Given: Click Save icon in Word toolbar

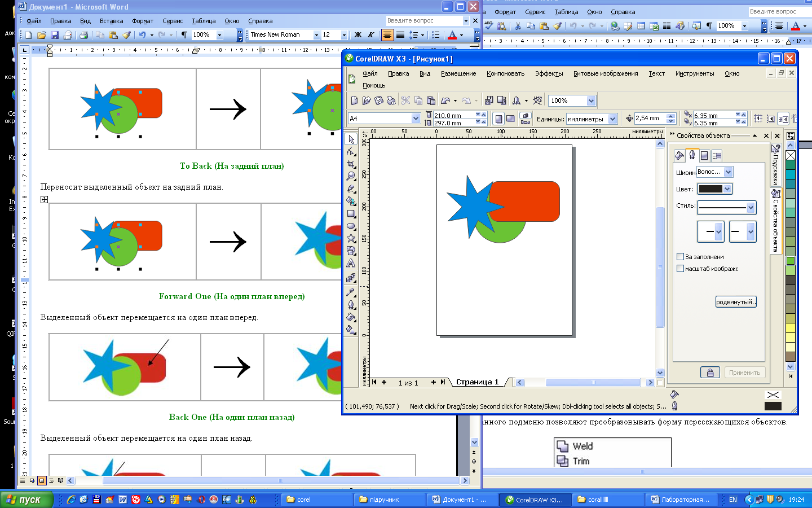Looking at the screenshot, I should click(55, 35).
